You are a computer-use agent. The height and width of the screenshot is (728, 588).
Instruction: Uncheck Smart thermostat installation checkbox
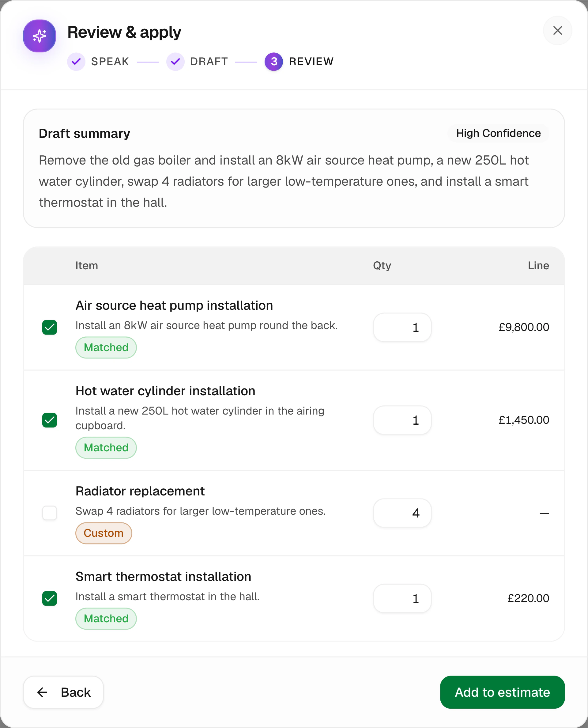(49, 598)
